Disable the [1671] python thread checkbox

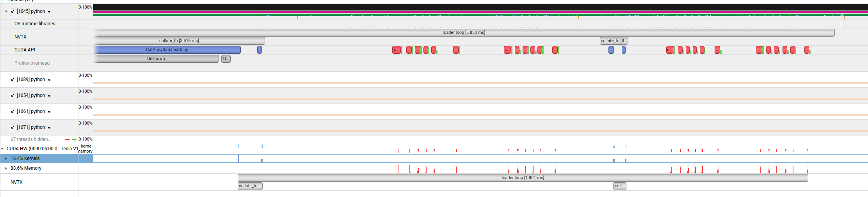[12, 127]
